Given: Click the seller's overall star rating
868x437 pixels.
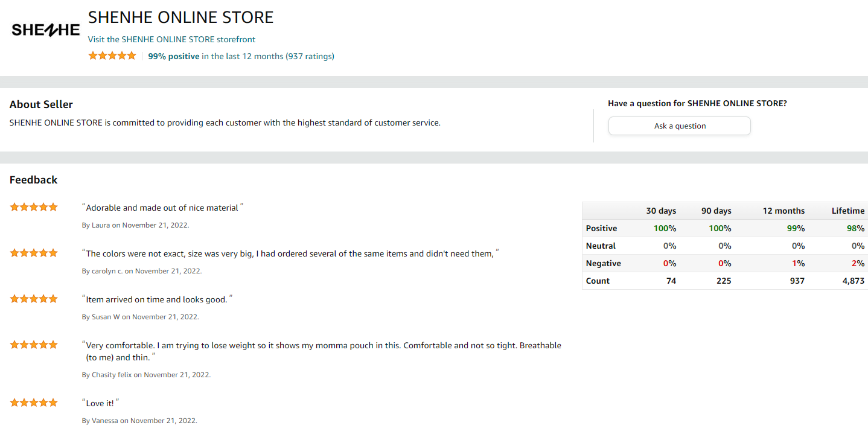Looking at the screenshot, I should click(112, 56).
